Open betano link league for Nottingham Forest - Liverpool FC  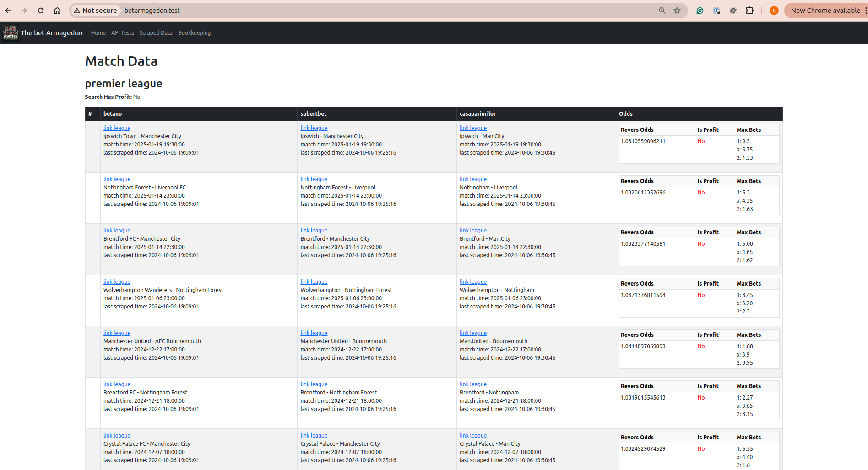(x=117, y=179)
